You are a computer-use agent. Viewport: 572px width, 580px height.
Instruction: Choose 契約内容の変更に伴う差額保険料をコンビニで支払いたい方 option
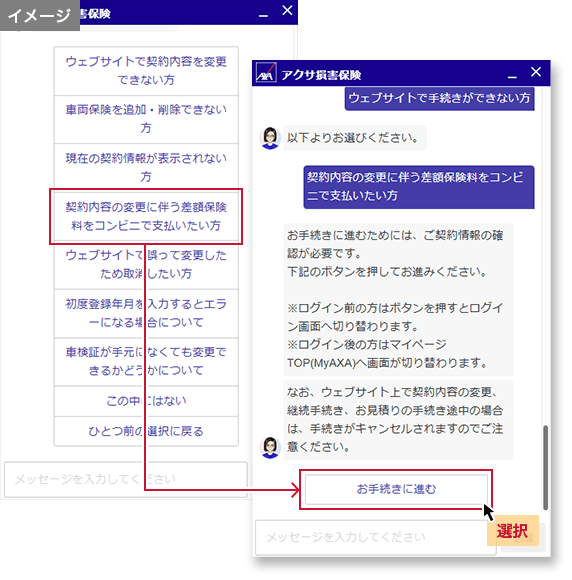(146, 216)
